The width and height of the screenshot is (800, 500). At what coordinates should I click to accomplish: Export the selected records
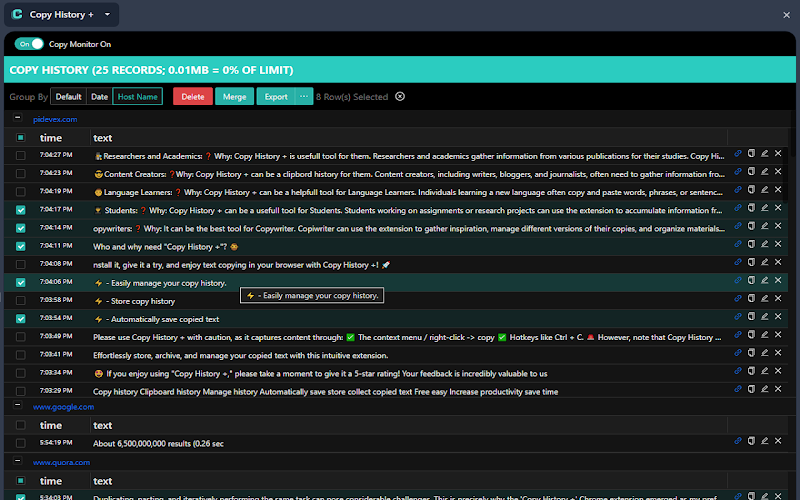click(276, 96)
